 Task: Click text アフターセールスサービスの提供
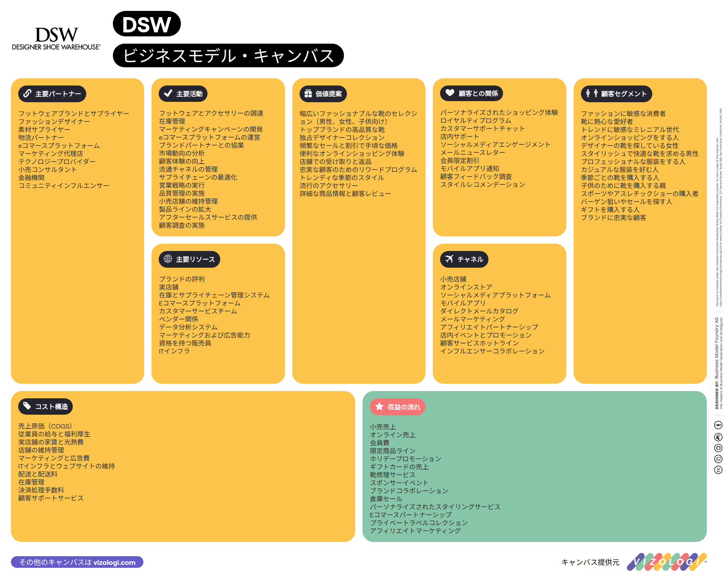[x=208, y=217]
